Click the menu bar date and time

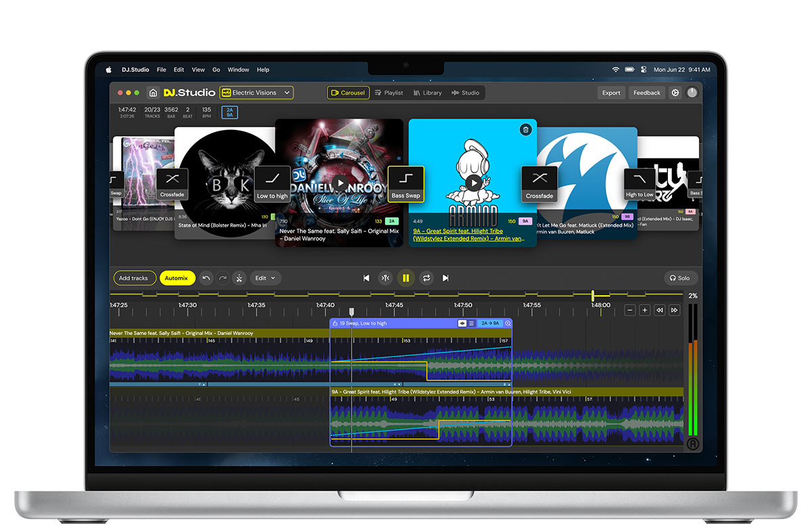(681, 70)
